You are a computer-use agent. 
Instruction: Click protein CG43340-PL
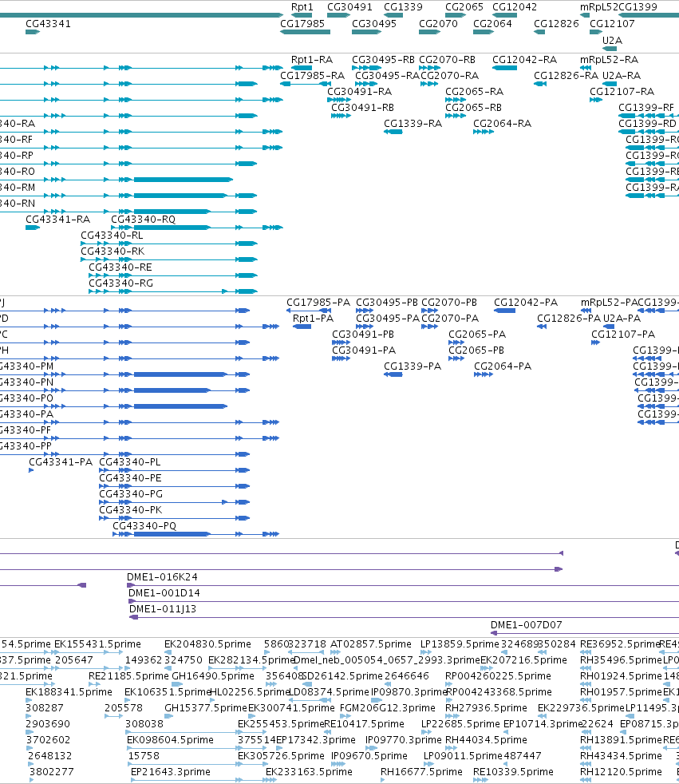click(130, 462)
